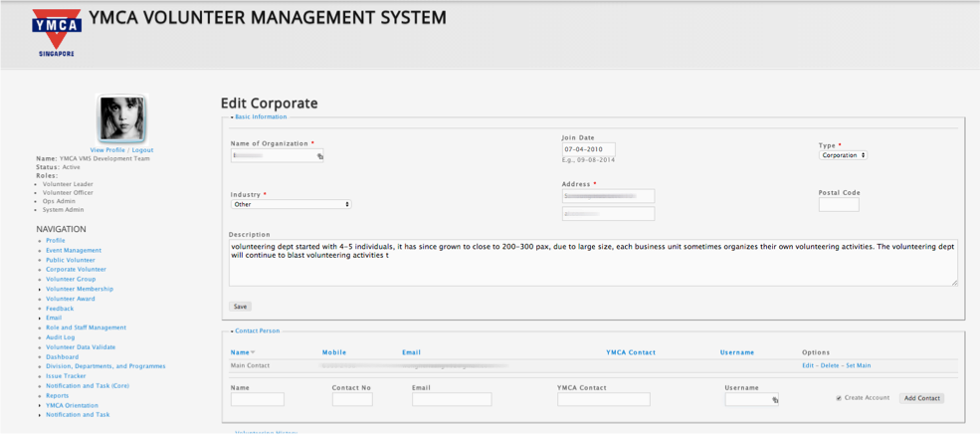Viewport: 980px width, 434px height.
Task: Focus the Name of Organization field
Action: (x=277, y=155)
